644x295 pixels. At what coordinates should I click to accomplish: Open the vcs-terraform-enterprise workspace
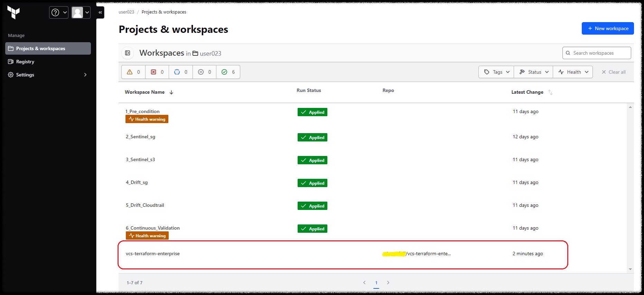coord(153,253)
